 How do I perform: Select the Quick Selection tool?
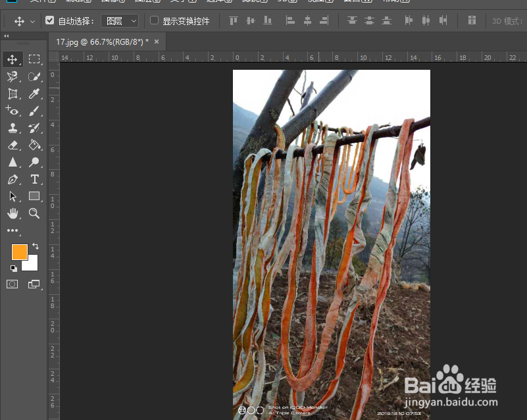[34, 76]
